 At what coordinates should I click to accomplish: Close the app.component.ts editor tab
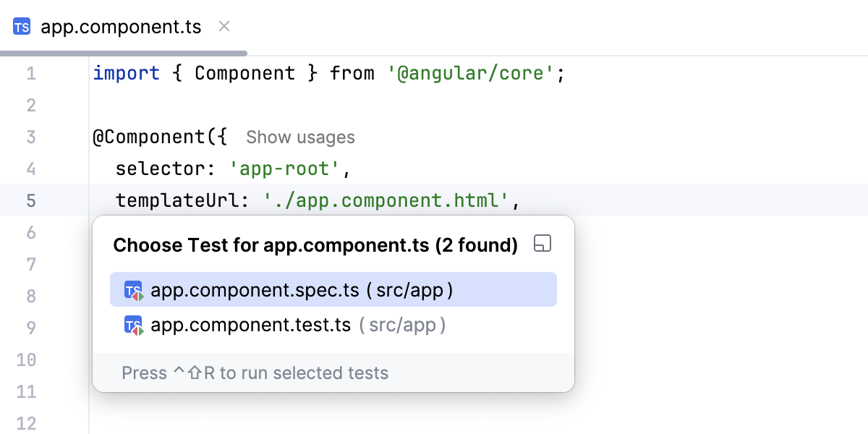point(224,26)
